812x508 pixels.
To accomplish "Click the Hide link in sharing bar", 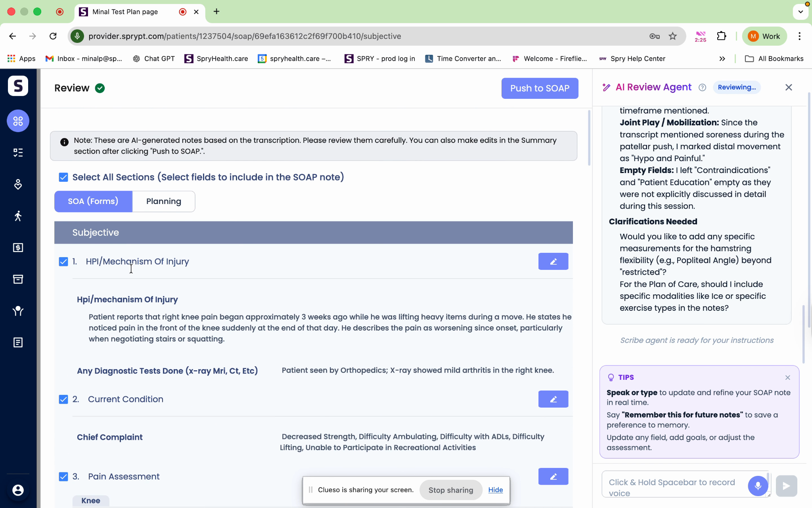I will (495, 490).
